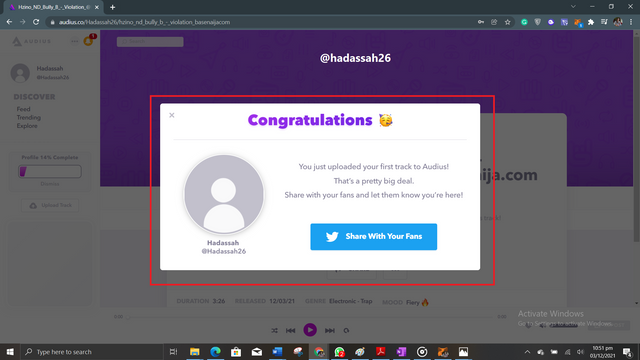Screen dimensions: 640x360
Task: Open the Hadassah profile in the sidebar
Action: click(40, 73)
